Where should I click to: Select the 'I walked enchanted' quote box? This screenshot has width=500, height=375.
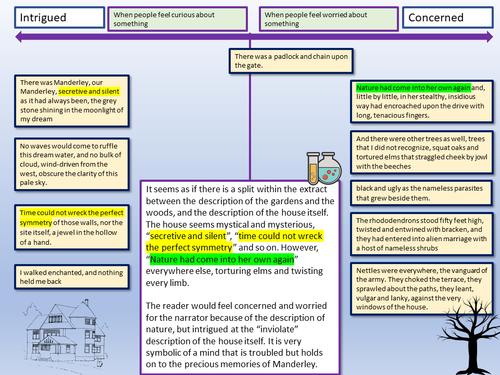[x=72, y=277]
